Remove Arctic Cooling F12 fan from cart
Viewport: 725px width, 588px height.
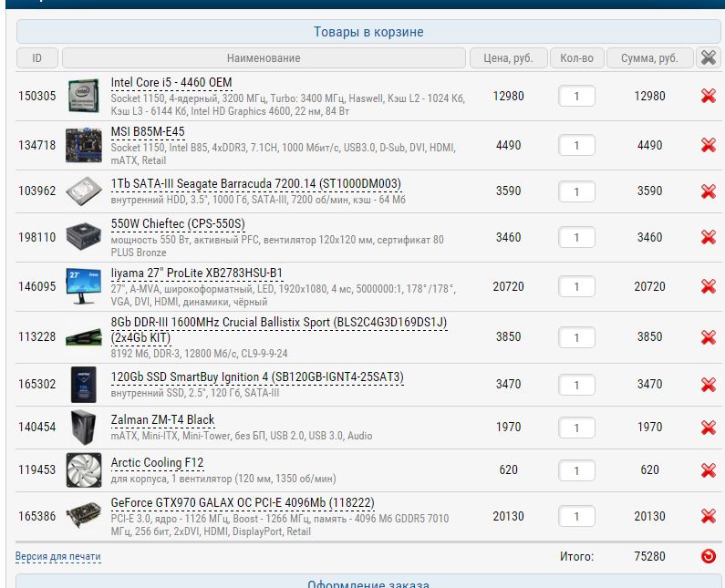pos(709,470)
